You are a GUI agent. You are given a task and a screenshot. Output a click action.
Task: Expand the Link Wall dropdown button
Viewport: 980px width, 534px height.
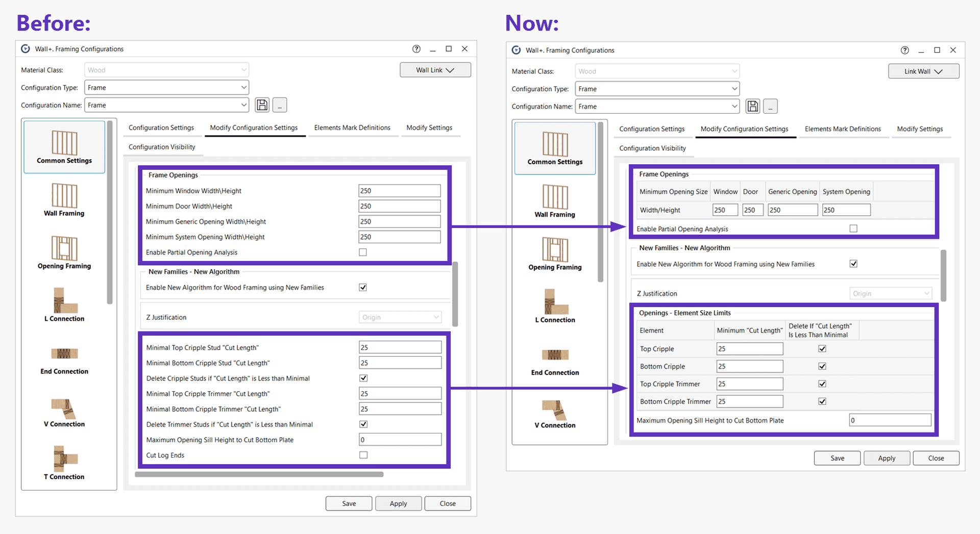point(923,71)
